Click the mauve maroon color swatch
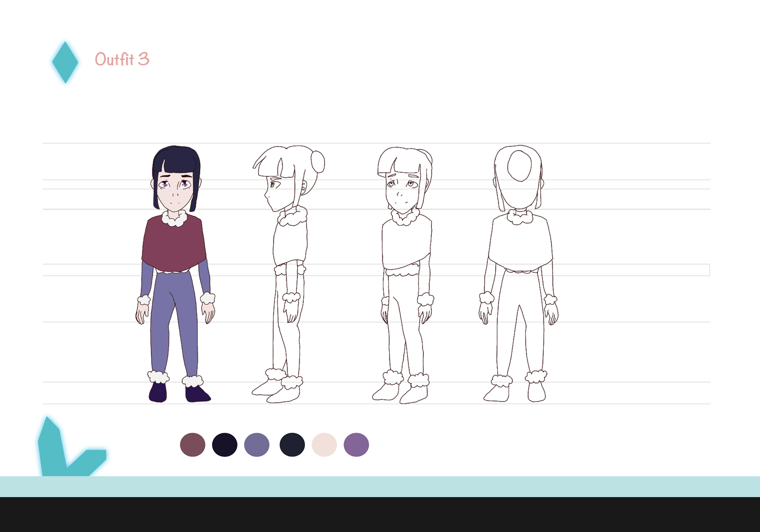Image resolution: width=760 pixels, height=532 pixels. pos(192,445)
